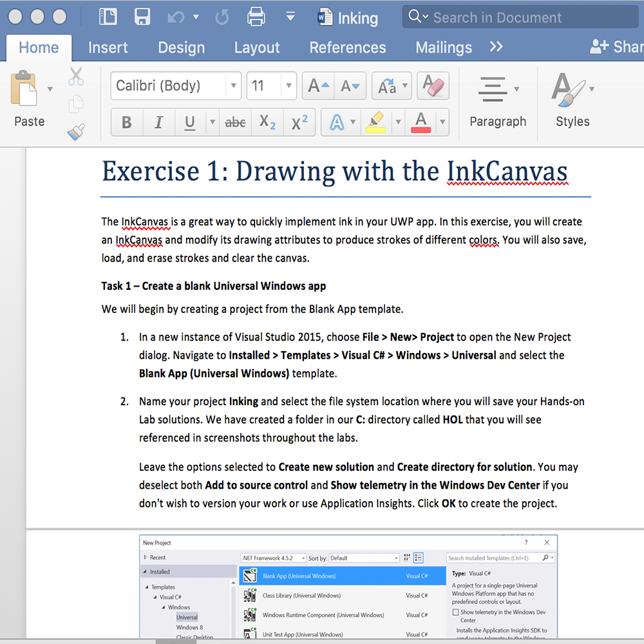Switch to large icons view in New Project dialog
The height and width of the screenshot is (644, 644).
[x=407, y=557]
